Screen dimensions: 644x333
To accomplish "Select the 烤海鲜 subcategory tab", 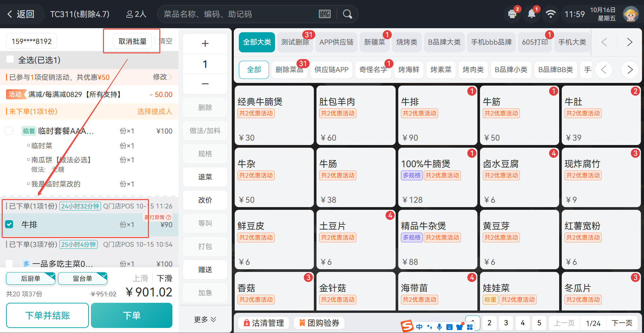I will [409, 69].
